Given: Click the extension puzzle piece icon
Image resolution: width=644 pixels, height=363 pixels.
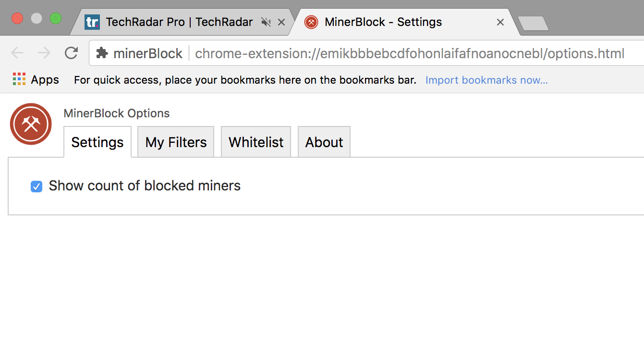Looking at the screenshot, I should click(x=102, y=53).
